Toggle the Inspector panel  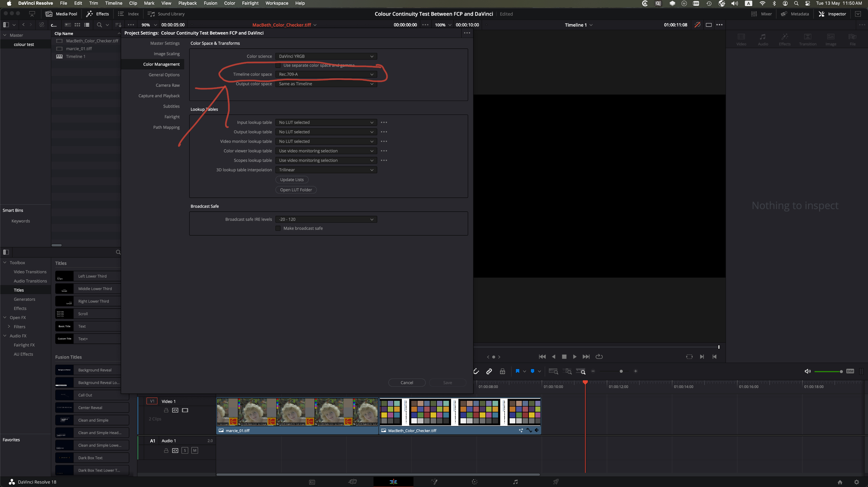pos(832,14)
